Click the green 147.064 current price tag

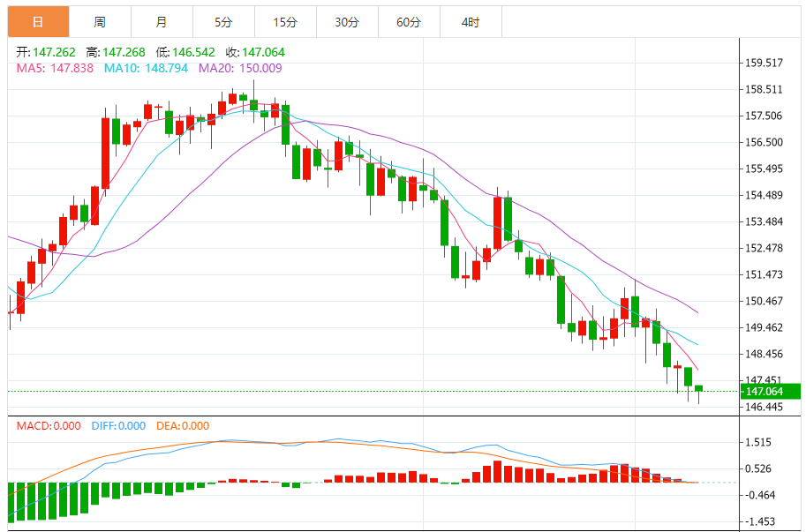click(771, 392)
